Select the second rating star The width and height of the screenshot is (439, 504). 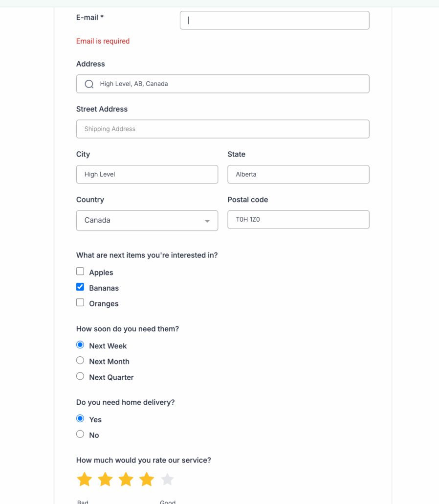pos(106,480)
